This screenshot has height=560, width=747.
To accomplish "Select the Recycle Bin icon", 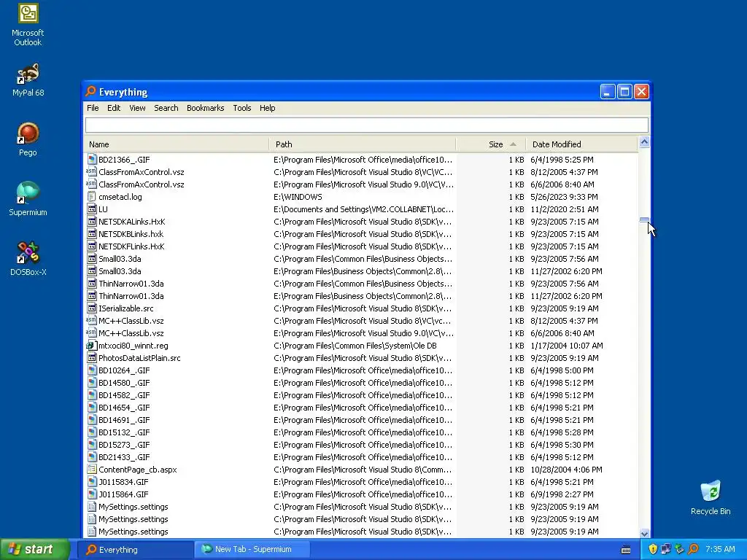I will [x=711, y=498].
